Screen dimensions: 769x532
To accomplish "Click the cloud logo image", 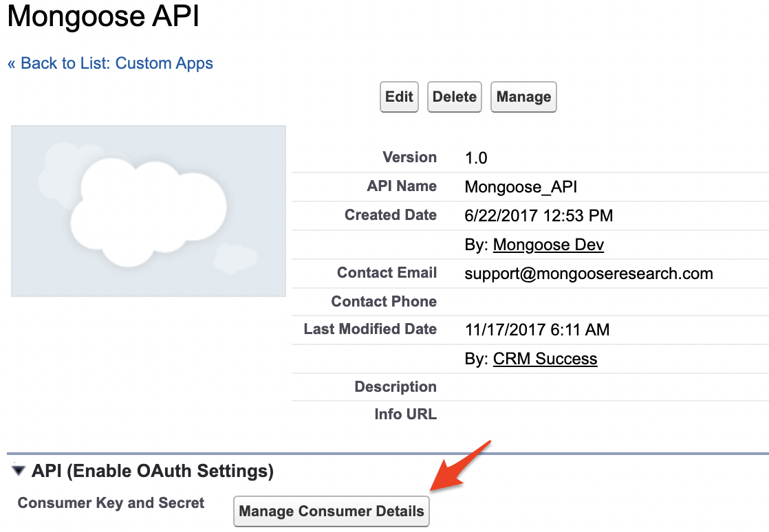I will [149, 211].
